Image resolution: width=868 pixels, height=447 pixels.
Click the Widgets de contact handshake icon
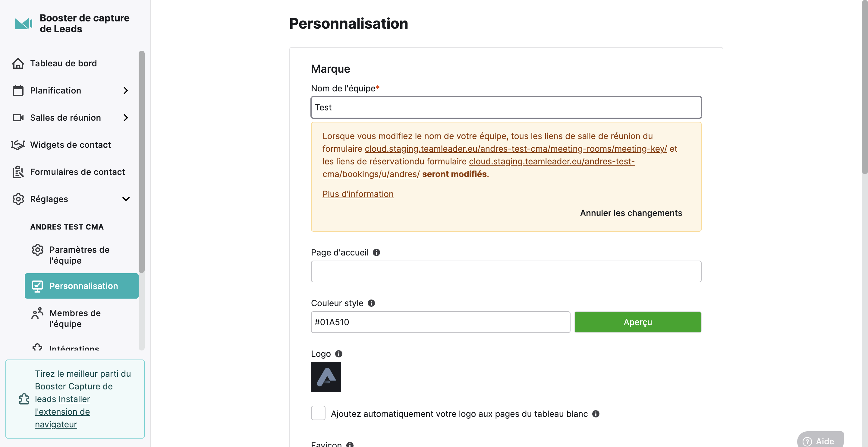click(18, 144)
